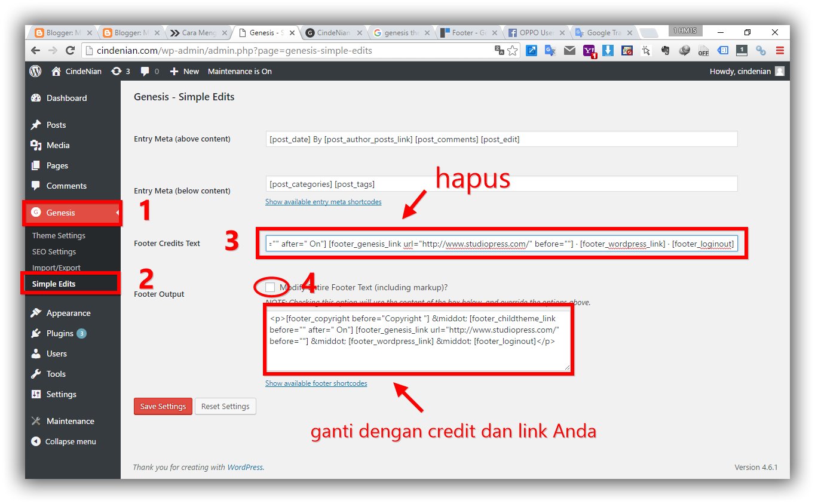Click the CindeNian site name in admin bar

tap(76, 71)
